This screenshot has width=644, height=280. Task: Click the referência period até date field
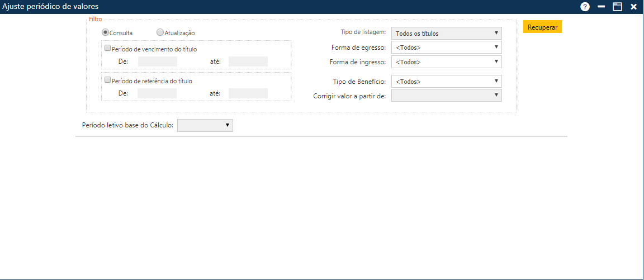pos(248,93)
